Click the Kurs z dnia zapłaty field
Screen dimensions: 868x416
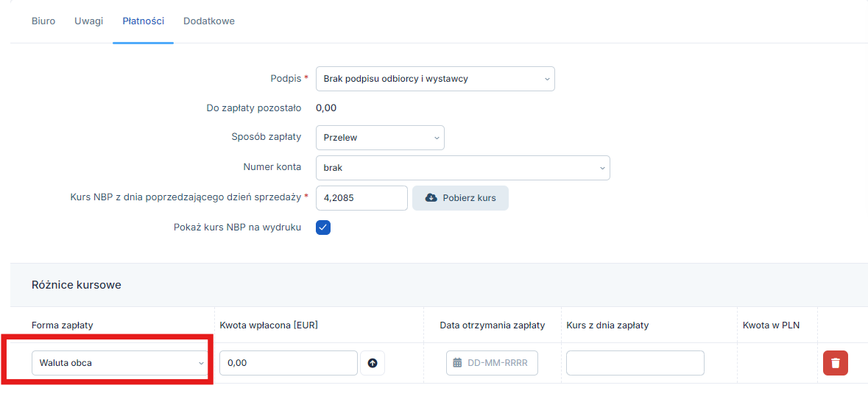tap(635, 363)
